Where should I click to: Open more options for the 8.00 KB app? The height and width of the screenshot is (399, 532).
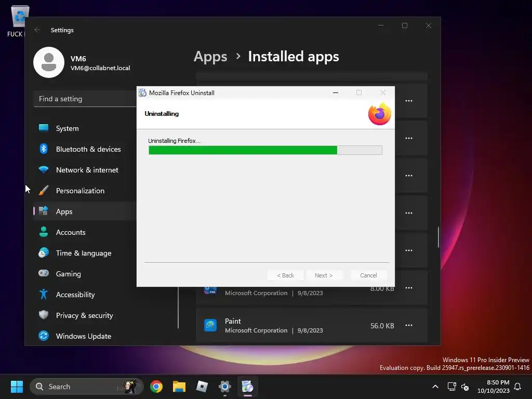[x=409, y=288]
